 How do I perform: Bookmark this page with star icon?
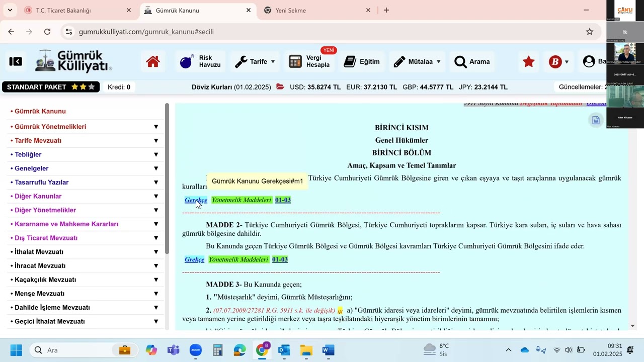590,32
